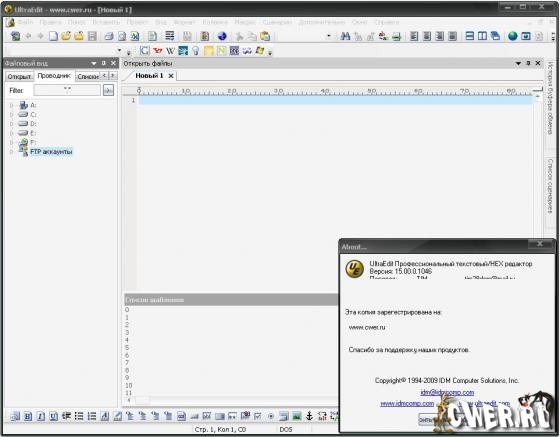560x437 pixels.
Task: Click the Replace icon with red letters
Action: tap(383, 36)
